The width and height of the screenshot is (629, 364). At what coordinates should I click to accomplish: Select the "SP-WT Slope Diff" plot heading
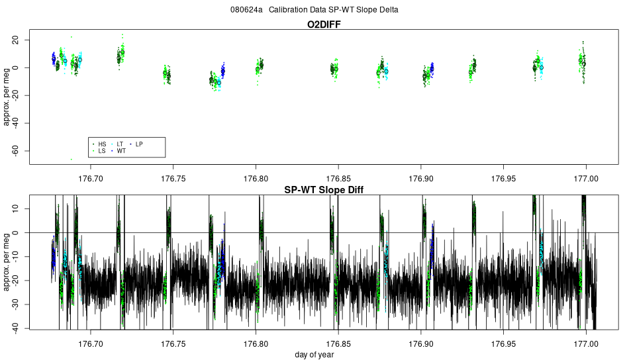point(324,190)
